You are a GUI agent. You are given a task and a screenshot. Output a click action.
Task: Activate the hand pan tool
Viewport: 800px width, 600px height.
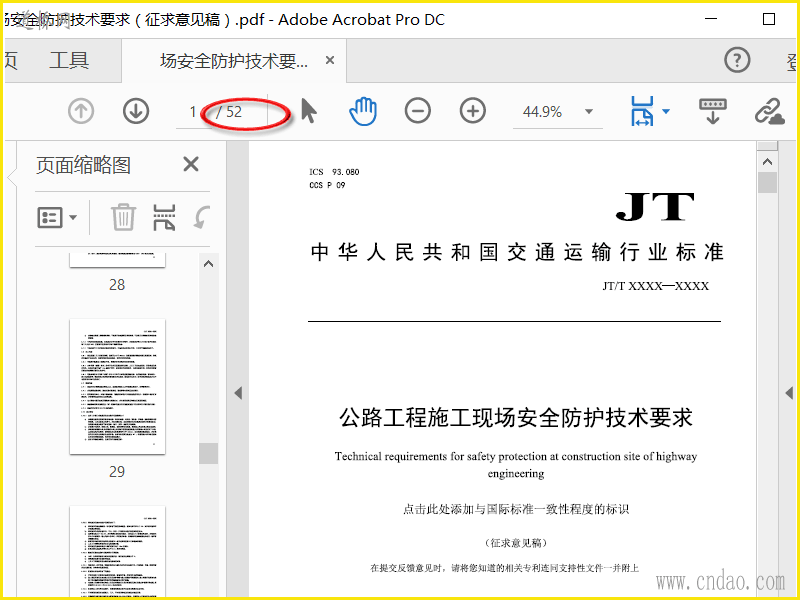[x=363, y=111]
